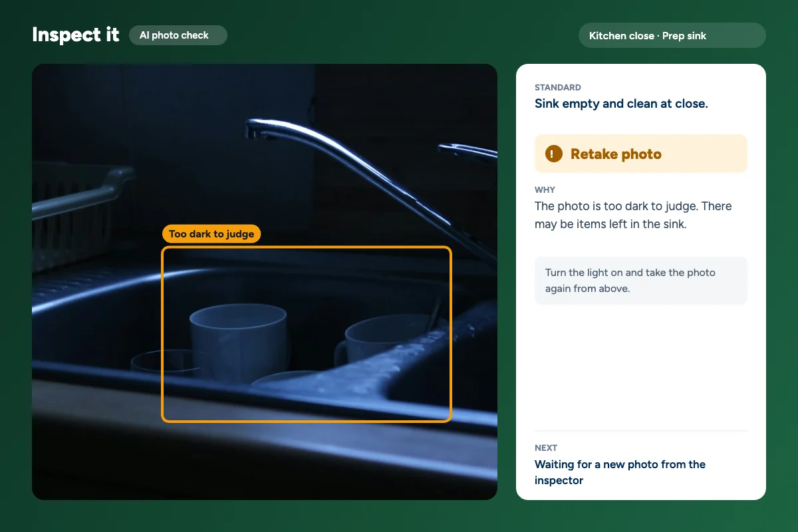798x532 pixels.
Task: Click the NEXT heading
Action: point(546,448)
